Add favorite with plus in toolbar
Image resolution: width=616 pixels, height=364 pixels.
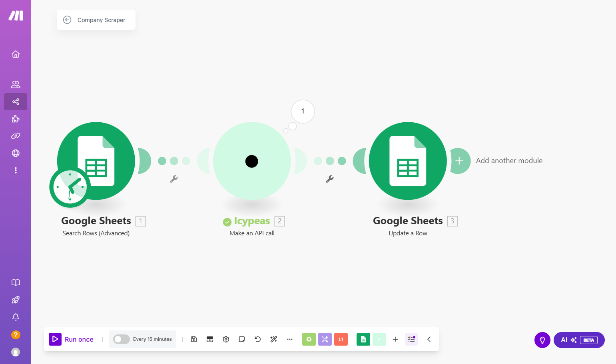(395, 339)
